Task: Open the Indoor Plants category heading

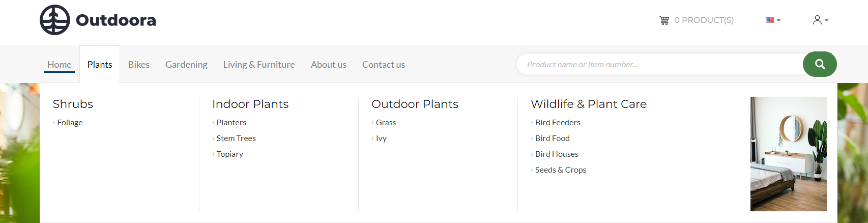Action: pos(250,104)
